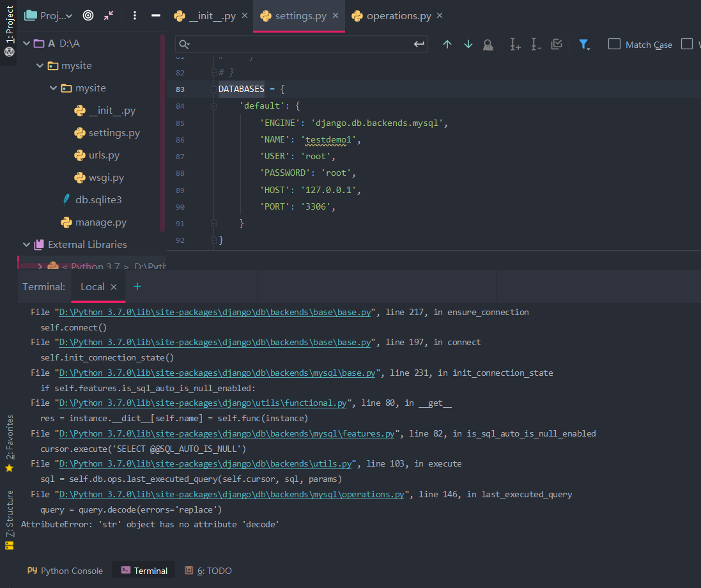
Task: Jump to previous search occurrence arrow
Action: coord(447,44)
